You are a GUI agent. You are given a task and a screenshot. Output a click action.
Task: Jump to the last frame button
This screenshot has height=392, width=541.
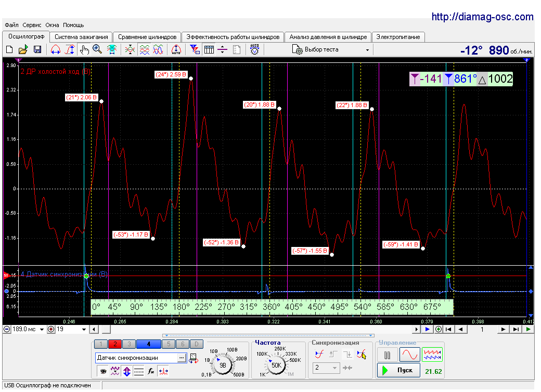tap(516, 329)
